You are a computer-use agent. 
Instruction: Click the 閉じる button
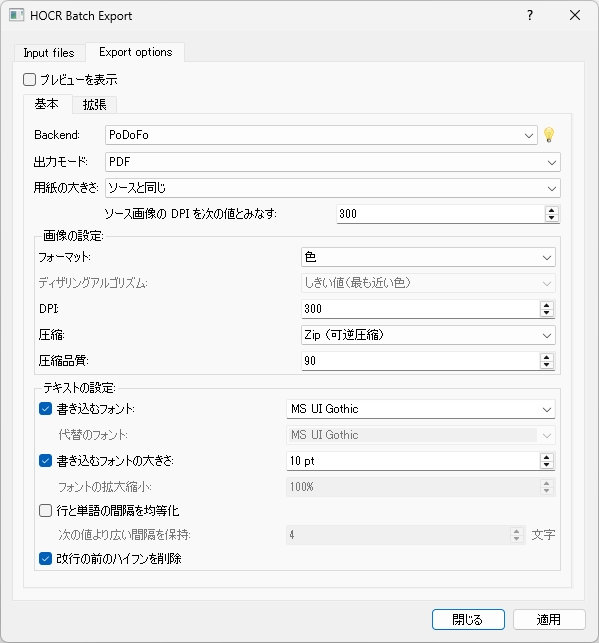(468, 619)
